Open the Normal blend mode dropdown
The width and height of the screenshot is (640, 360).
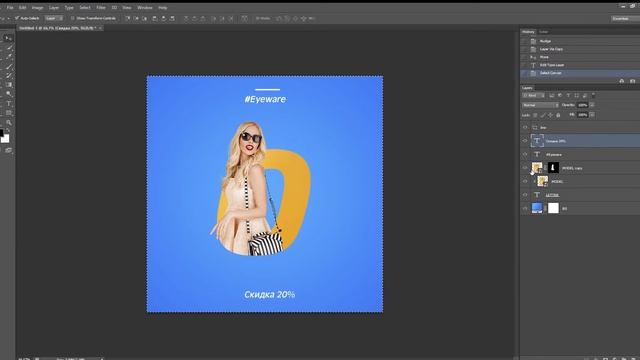(x=540, y=105)
